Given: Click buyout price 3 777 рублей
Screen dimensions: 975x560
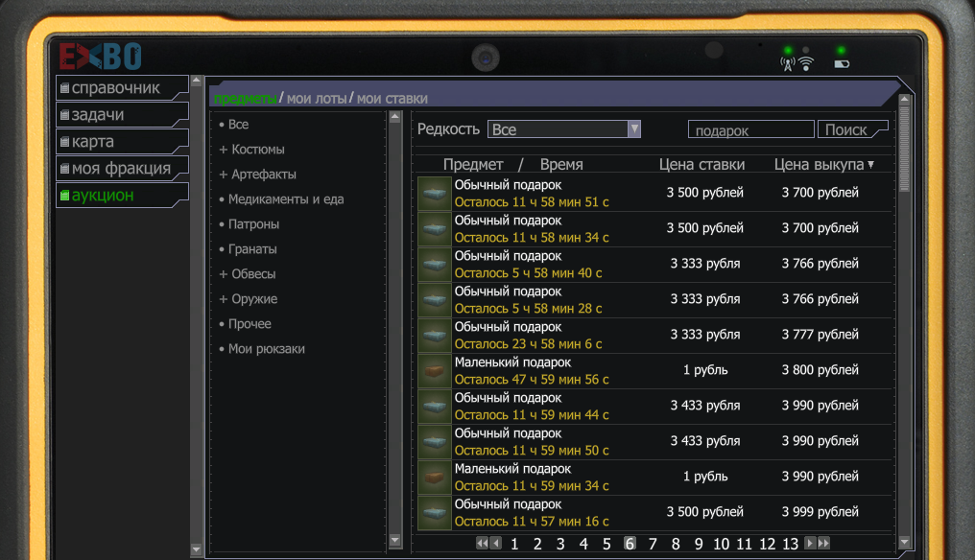Looking at the screenshot, I should coord(820,335).
